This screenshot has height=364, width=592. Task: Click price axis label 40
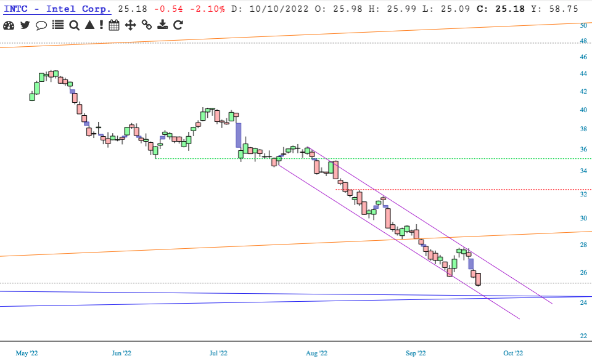tap(583, 110)
